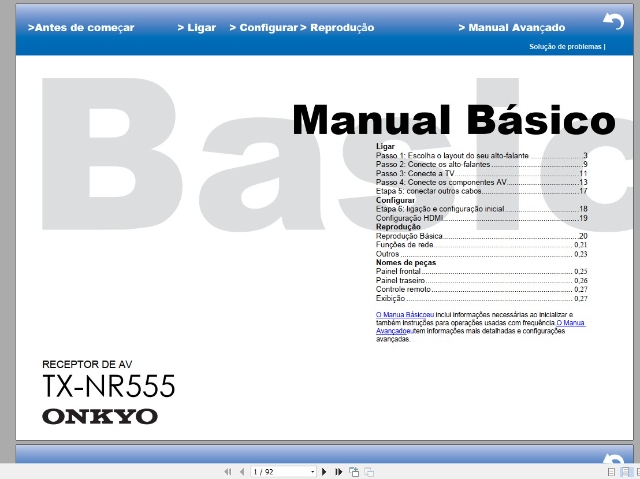The image size is (640, 479).
Task: Open Painel traseiro contents entry
Action: (482, 280)
